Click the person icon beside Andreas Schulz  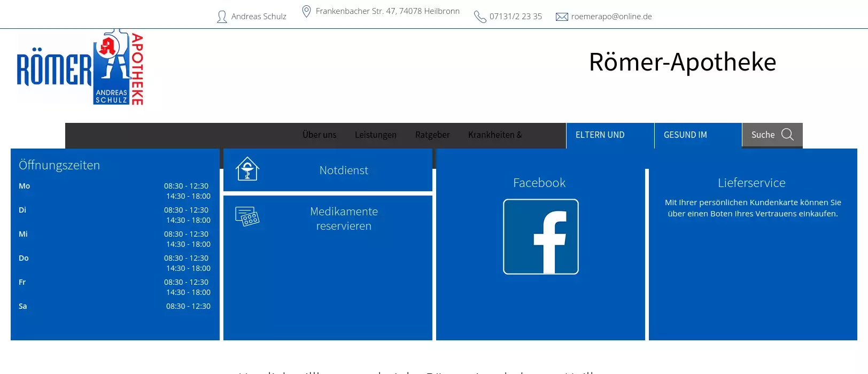click(222, 17)
